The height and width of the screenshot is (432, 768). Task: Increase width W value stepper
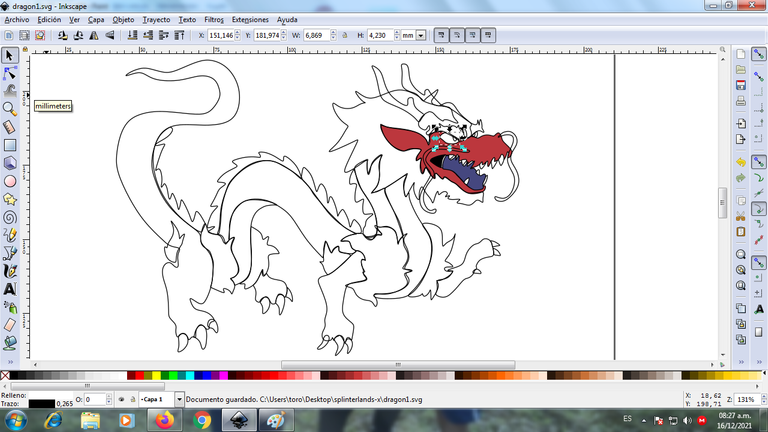tap(333, 33)
